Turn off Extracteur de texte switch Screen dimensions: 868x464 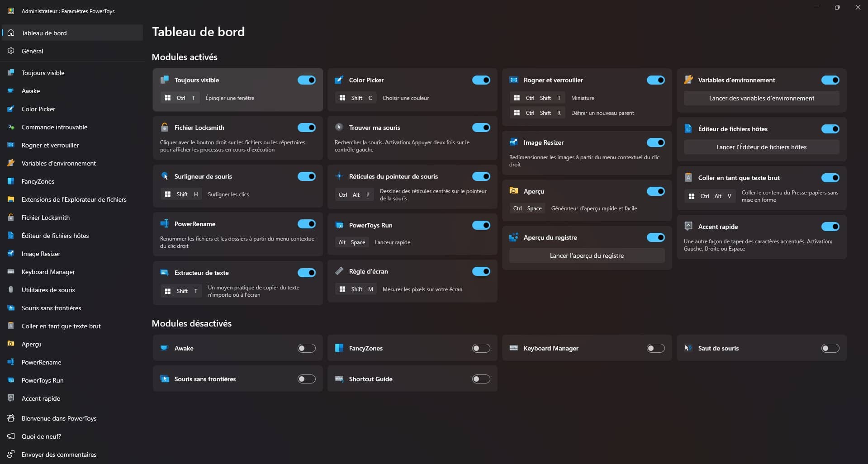pos(307,273)
